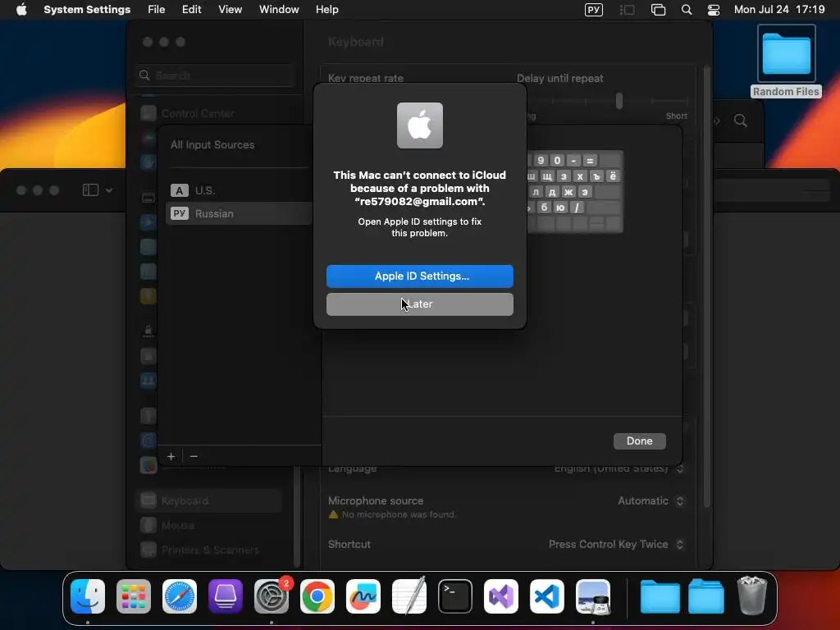The image size is (840, 630).
Task: Click the menu bar date and time
Action: pyautogui.click(x=779, y=10)
